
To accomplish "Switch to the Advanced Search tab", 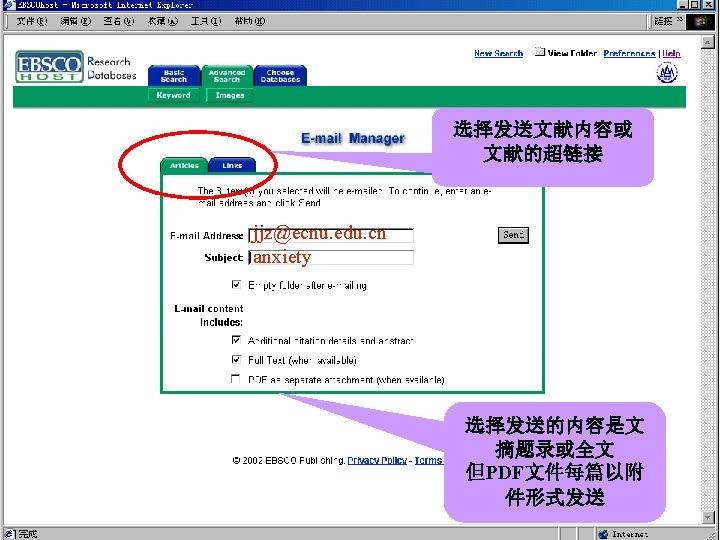I will (227, 76).
